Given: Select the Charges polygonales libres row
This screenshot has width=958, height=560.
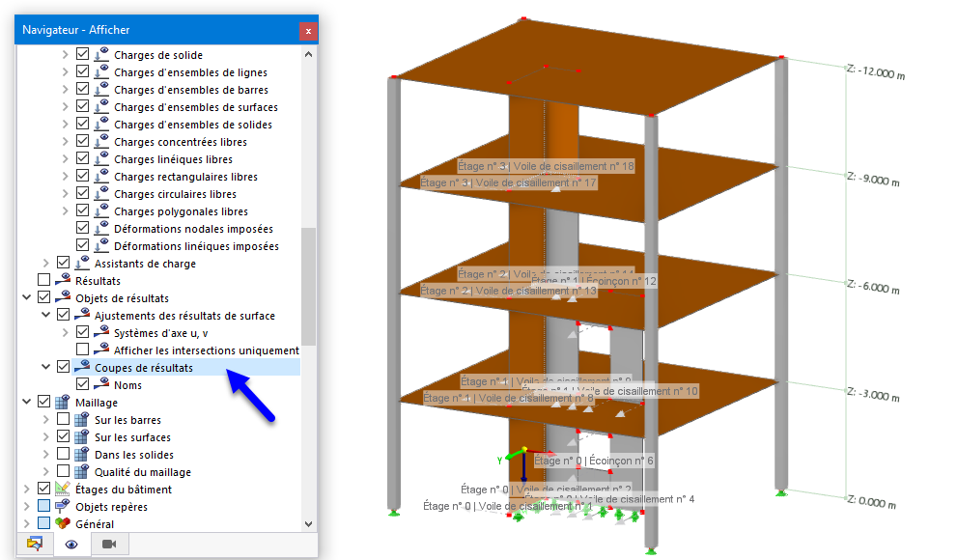Looking at the screenshot, I should [181, 211].
